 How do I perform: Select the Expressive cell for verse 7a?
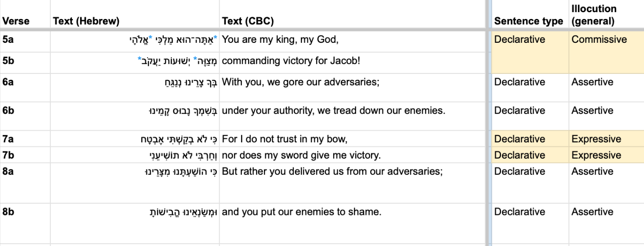[x=607, y=139]
